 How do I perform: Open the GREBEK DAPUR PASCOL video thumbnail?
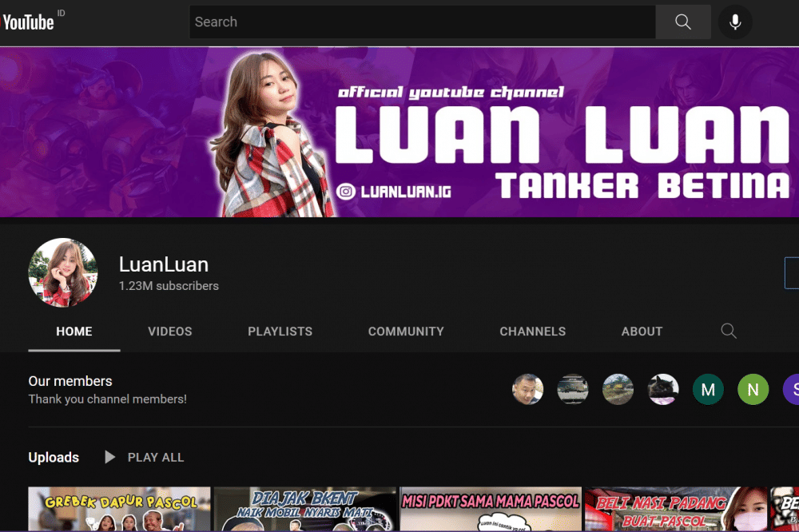[118, 509]
